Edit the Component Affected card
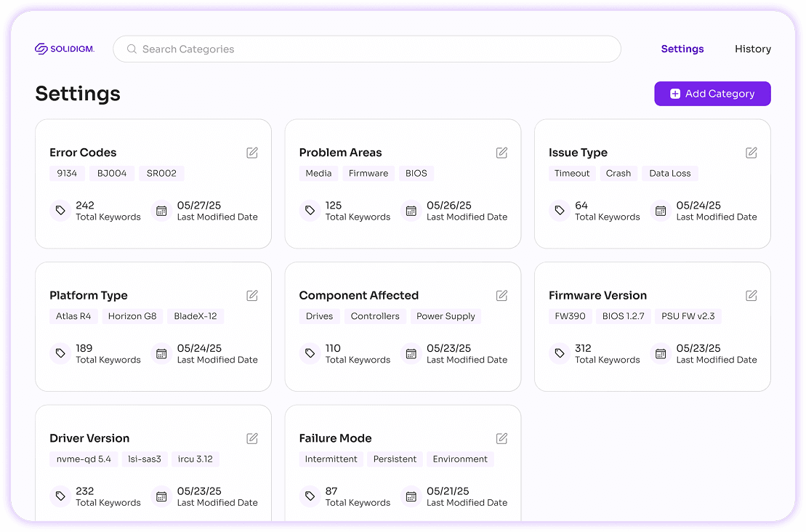The width and height of the screenshot is (806, 532). coord(501,296)
